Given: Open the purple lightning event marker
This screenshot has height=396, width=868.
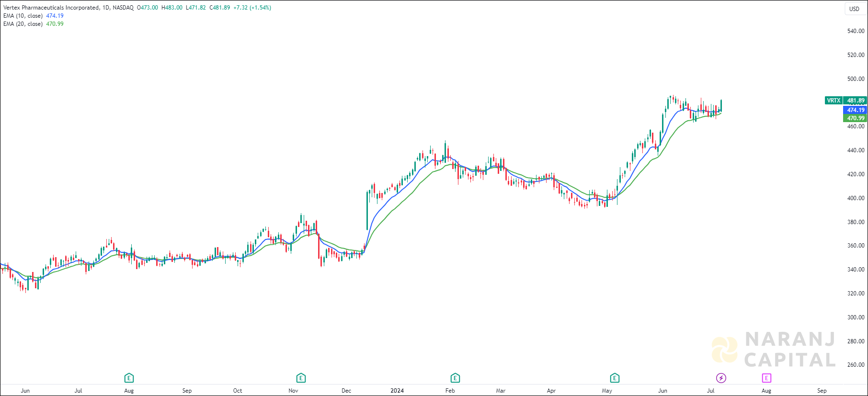Looking at the screenshot, I should tap(721, 378).
